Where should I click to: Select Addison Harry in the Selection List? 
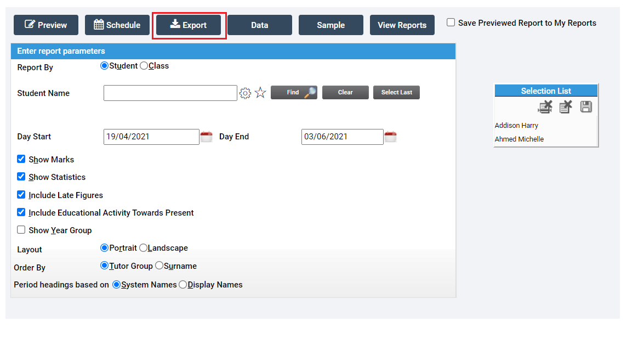[516, 125]
